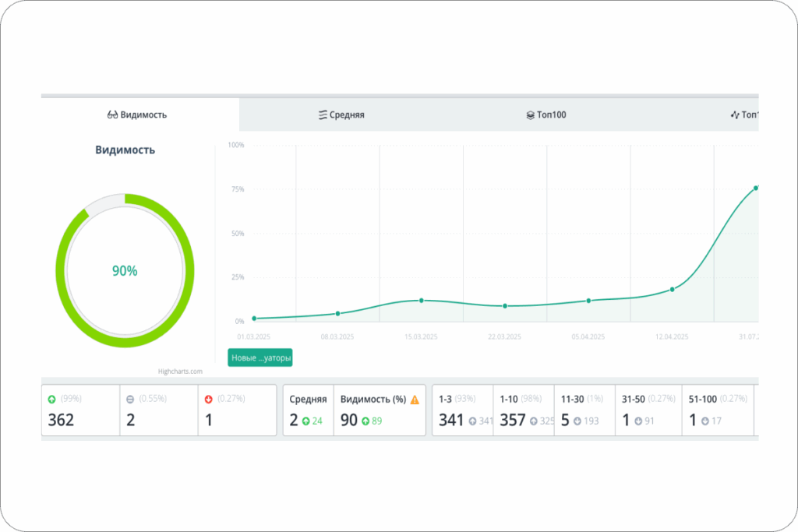
Task: Click the 31-50 range label
Action: (x=633, y=400)
